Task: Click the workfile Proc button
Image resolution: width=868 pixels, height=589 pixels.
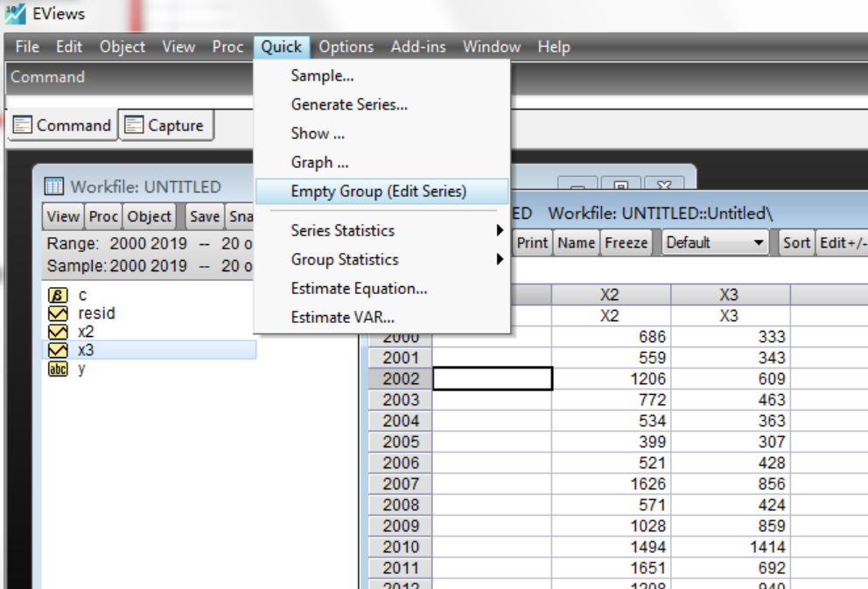Action: [x=103, y=216]
